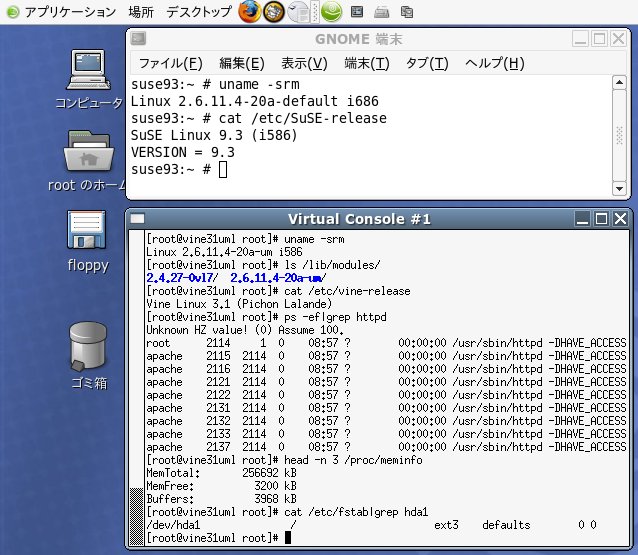Open ファイル(F) menu in GNOME terminal

pyautogui.click(x=170, y=63)
